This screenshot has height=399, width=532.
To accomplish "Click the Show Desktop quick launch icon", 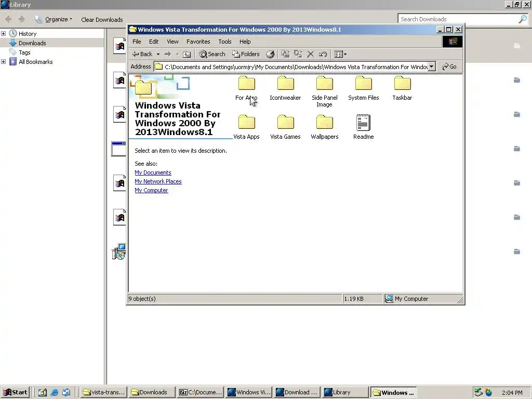I will [x=43, y=393].
